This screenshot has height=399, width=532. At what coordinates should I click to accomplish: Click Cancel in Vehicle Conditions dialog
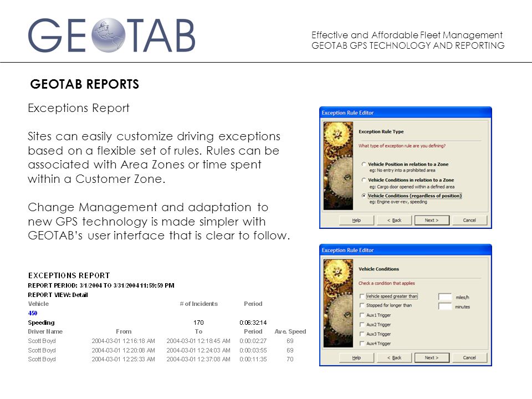tap(469, 357)
